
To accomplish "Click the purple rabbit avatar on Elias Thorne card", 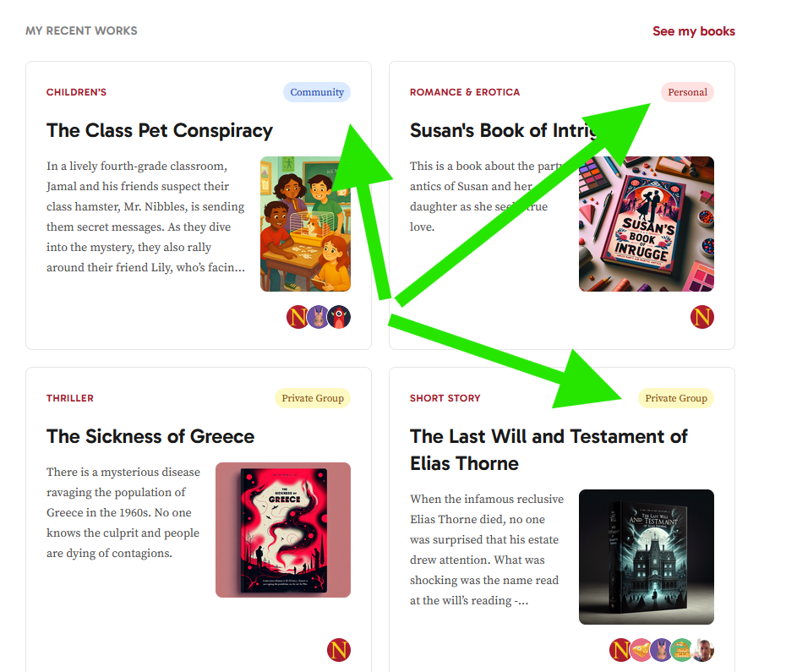I will pyautogui.click(x=662, y=650).
